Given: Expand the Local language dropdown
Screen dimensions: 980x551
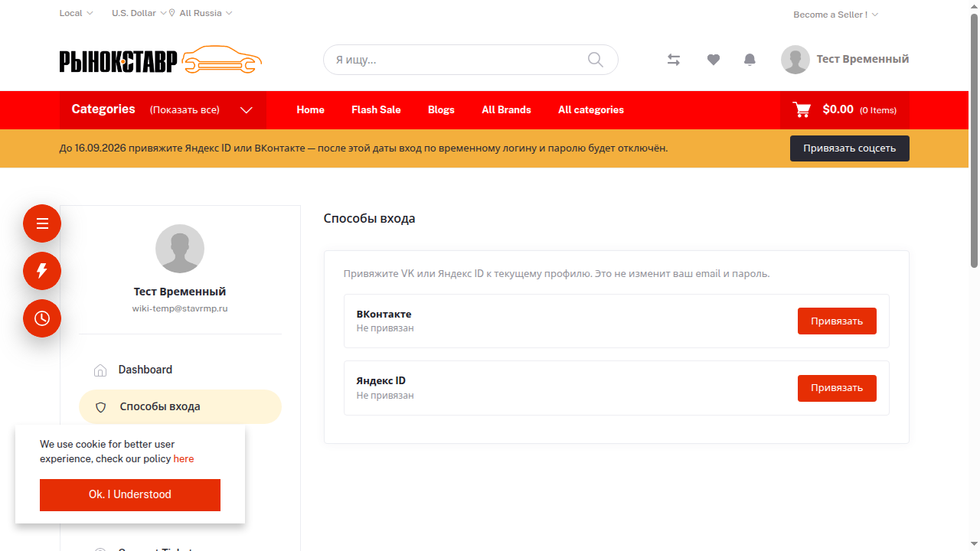Looking at the screenshot, I should (x=77, y=13).
